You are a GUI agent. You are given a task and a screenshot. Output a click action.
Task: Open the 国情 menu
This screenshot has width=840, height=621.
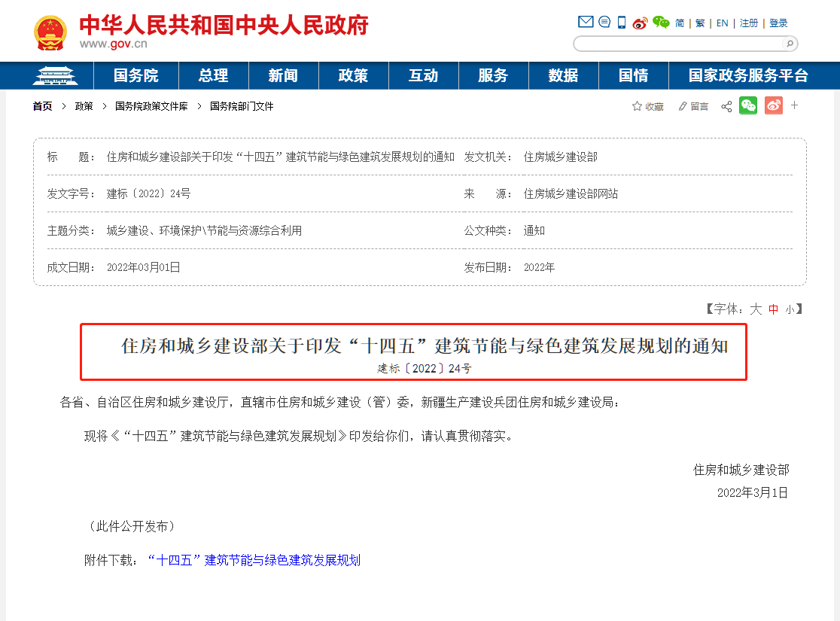tap(633, 75)
